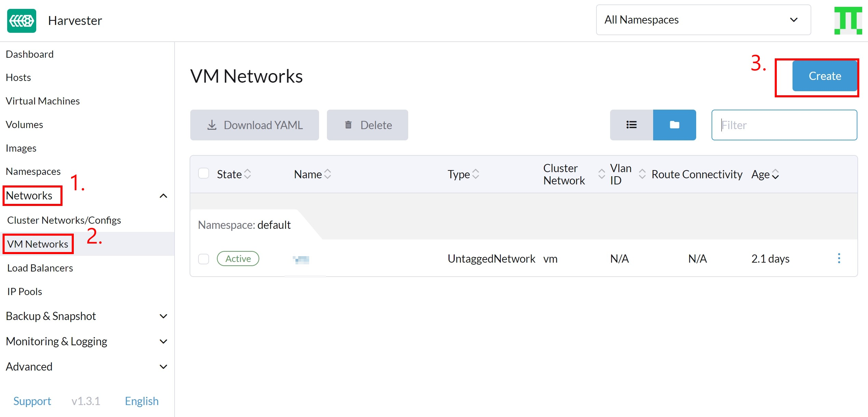This screenshot has width=868, height=417.
Task: Click the v1.3.1 version label
Action: click(x=86, y=401)
